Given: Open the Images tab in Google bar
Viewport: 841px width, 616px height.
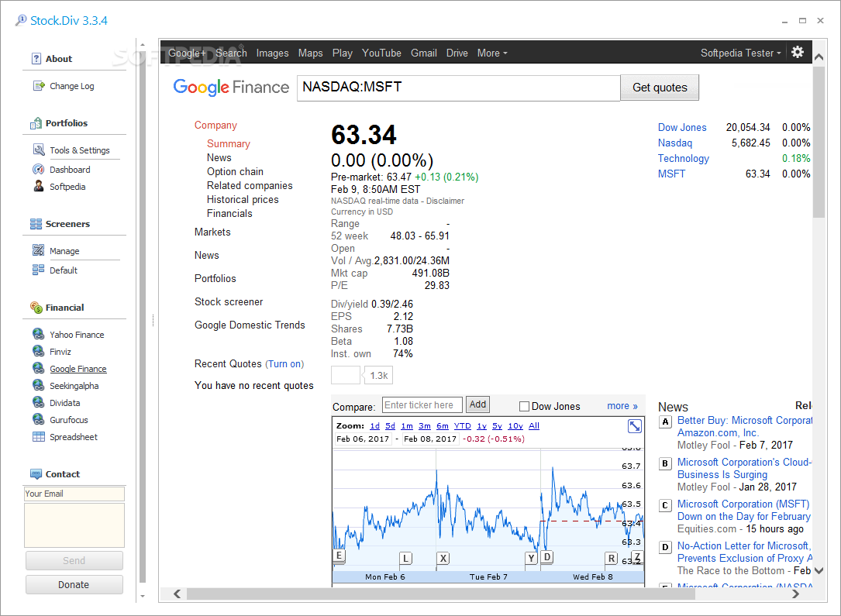Looking at the screenshot, I should [272, 53].
